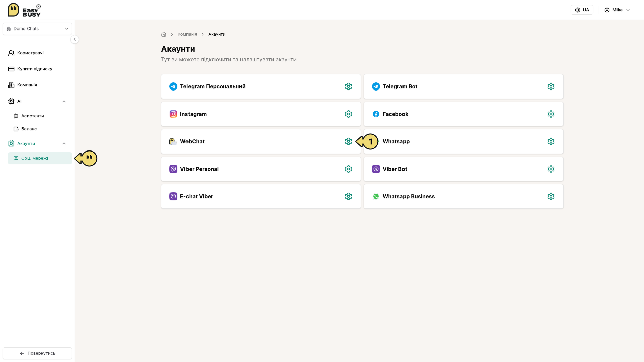This screenshot has height=362, width=644.
Task: Collapse the Акаунти section chevron
Action: (x=64, y=143)
